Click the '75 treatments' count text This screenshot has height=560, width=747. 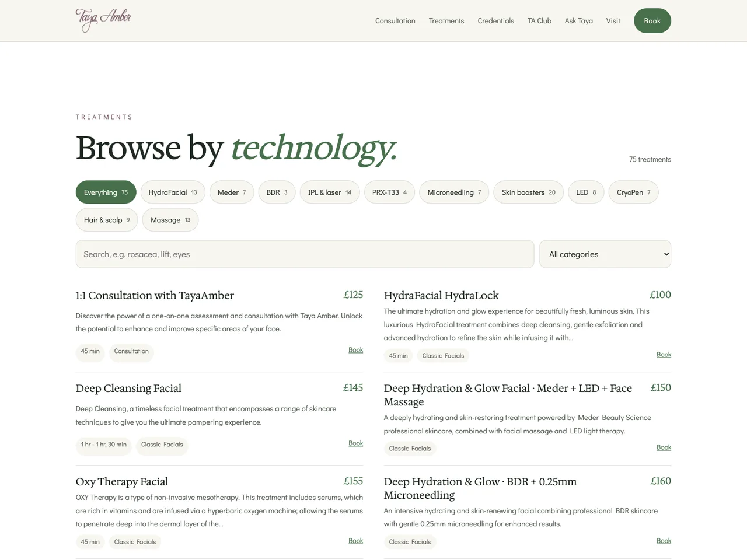pyautogui.click(x=650, y=159)
